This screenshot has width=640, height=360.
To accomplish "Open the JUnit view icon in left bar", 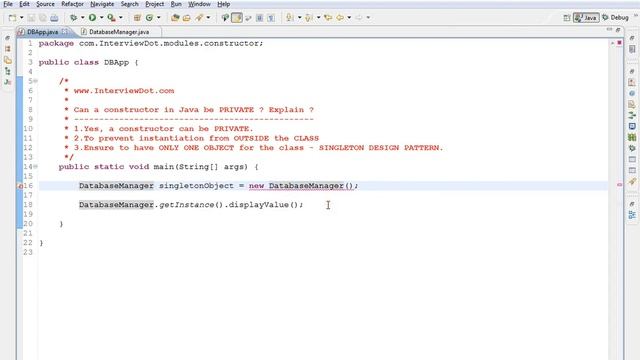I will click(x=8, y=82).
